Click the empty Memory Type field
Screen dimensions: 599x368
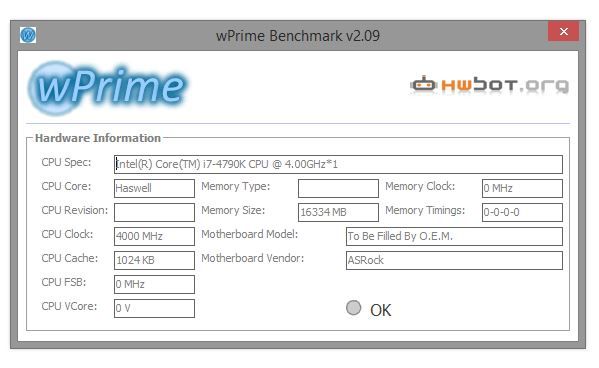[x=338, y=188]
